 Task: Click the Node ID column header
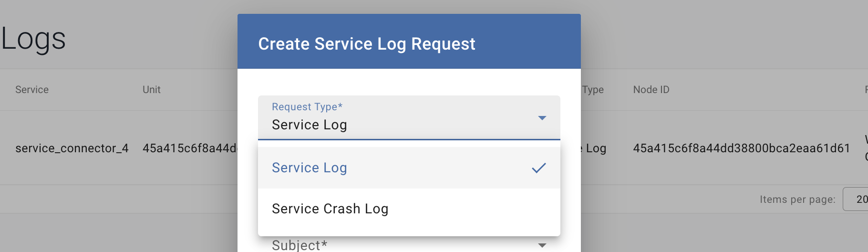(651, 90)
